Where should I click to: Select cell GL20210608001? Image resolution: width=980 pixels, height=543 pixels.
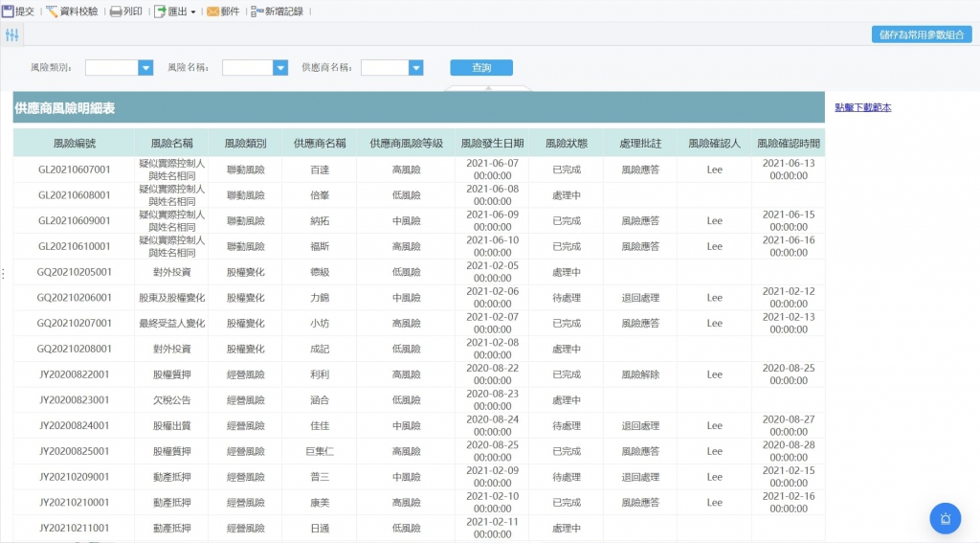click(74, 195)
